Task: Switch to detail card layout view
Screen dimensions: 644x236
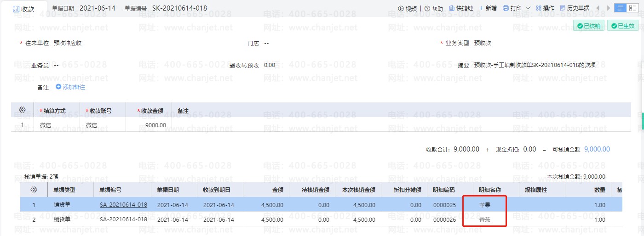Action: 632,8
